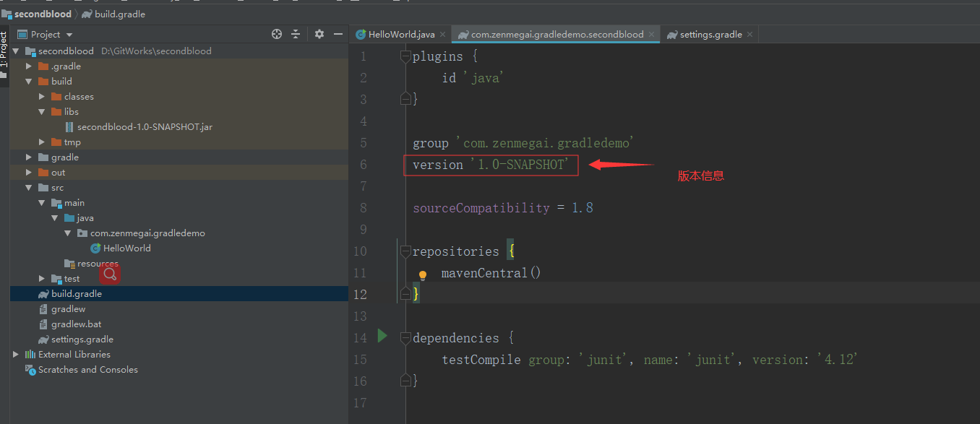980x424 pixels.
Task: Click secondblood in the navigation breadcrumb
Action: point(36,14)
